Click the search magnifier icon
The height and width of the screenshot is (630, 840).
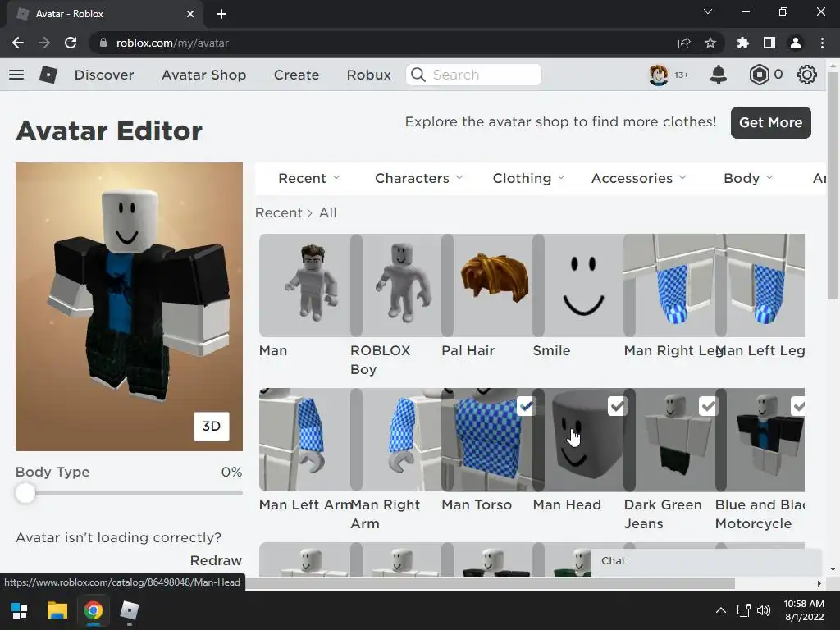[x=418, y=75]
